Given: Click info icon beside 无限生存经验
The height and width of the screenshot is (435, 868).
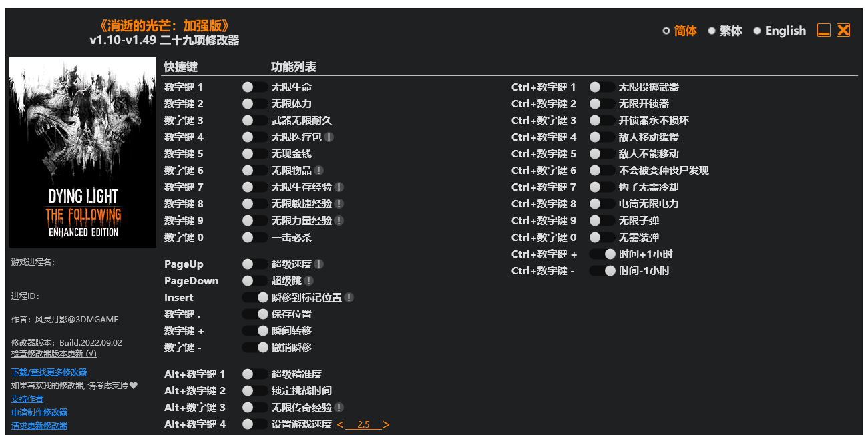Looking at the screenshot, I should point(339,187).
